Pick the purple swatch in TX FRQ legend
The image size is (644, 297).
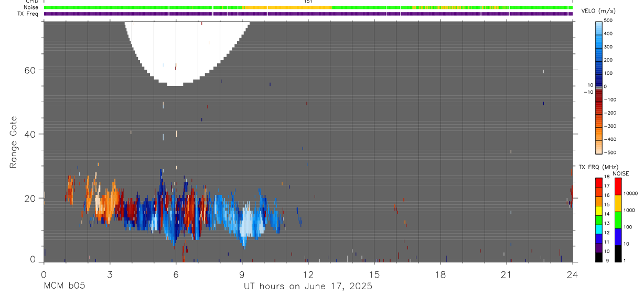(x=599, y=248)
